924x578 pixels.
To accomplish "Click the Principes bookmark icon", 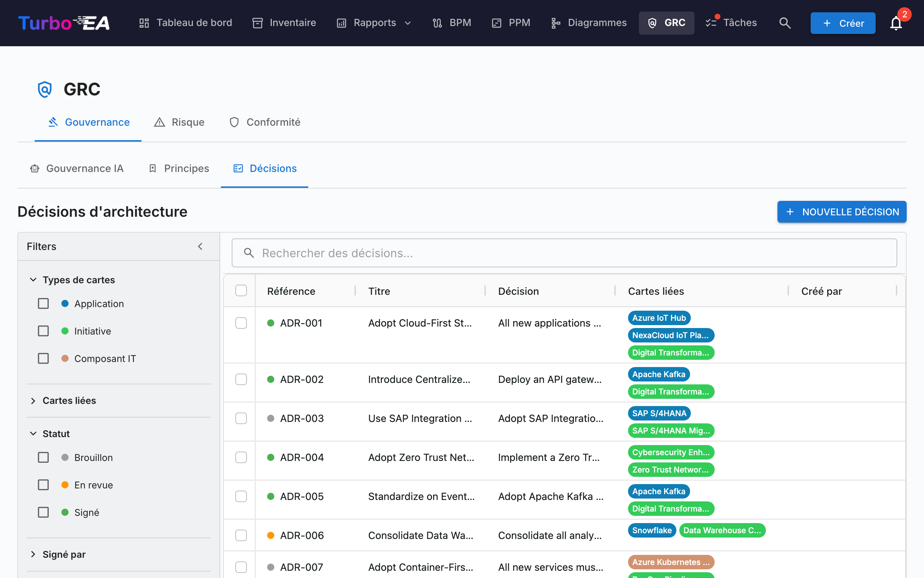I will pyautogui.click(x=153, y=168).
